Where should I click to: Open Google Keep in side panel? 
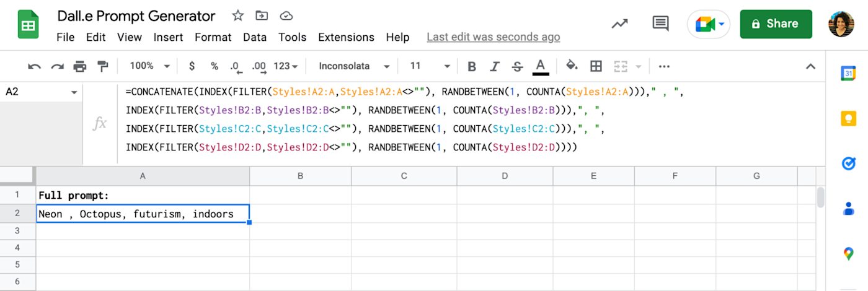coord(848,118)
